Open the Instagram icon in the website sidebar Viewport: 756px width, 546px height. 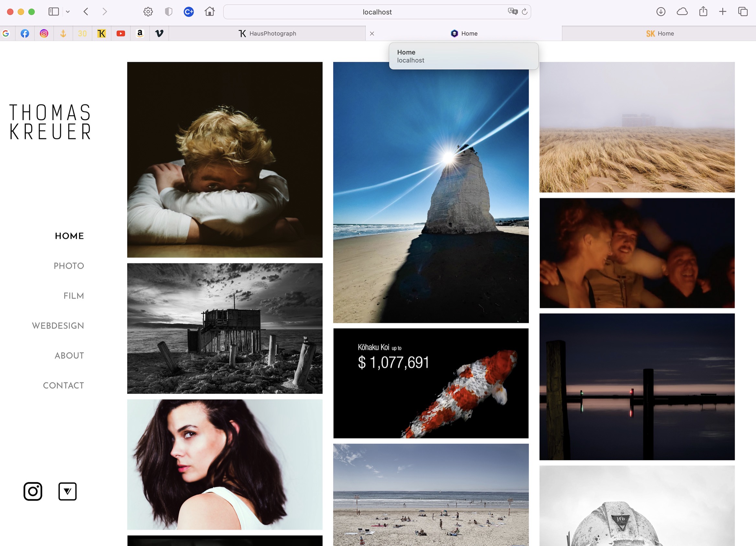pyautogui.click(x=33, y=491)
